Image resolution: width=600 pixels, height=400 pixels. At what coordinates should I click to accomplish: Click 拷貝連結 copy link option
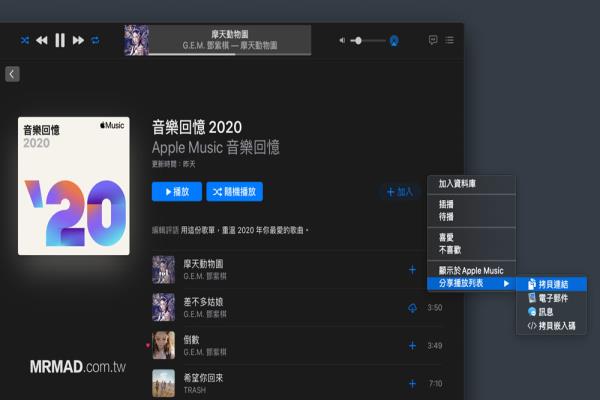click(x=551, y=284)
